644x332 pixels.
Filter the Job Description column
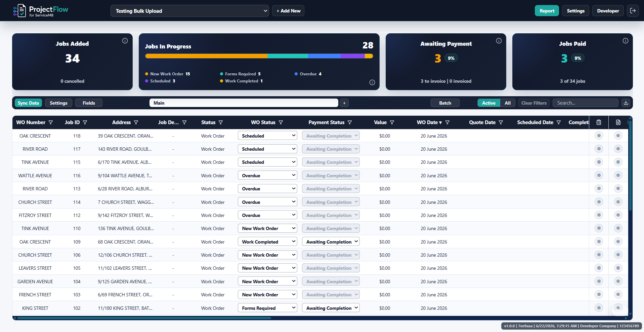[184, 122]
